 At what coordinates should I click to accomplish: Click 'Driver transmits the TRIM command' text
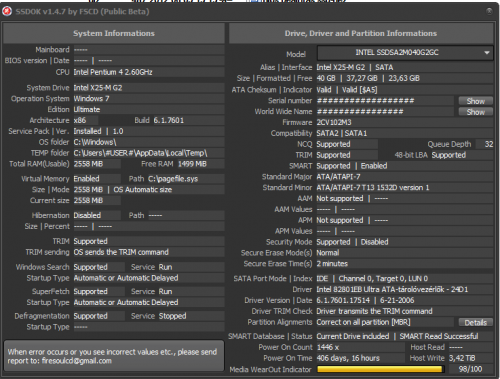pyautogui.click(x=374, y=311)
